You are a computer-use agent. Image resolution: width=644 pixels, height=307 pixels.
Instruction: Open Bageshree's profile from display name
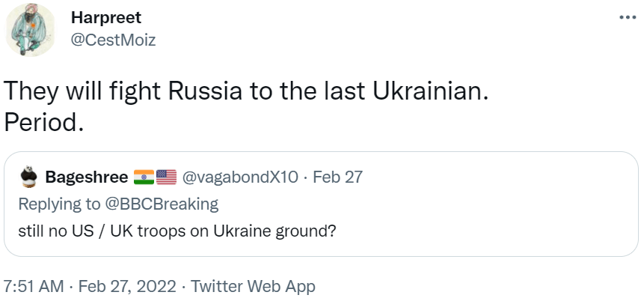pyautogui.click(x=85, y=177)
